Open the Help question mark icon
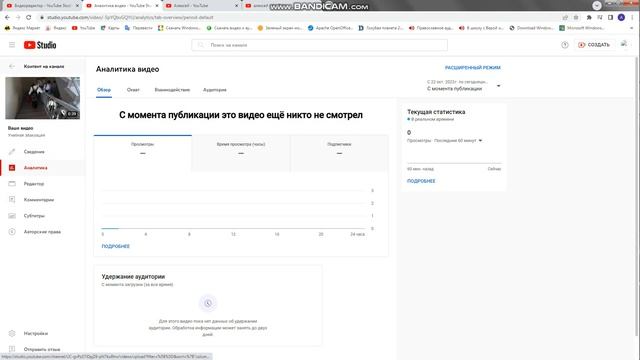The height and width of the screenshot is (360, 640). click(x=565, y=45)
